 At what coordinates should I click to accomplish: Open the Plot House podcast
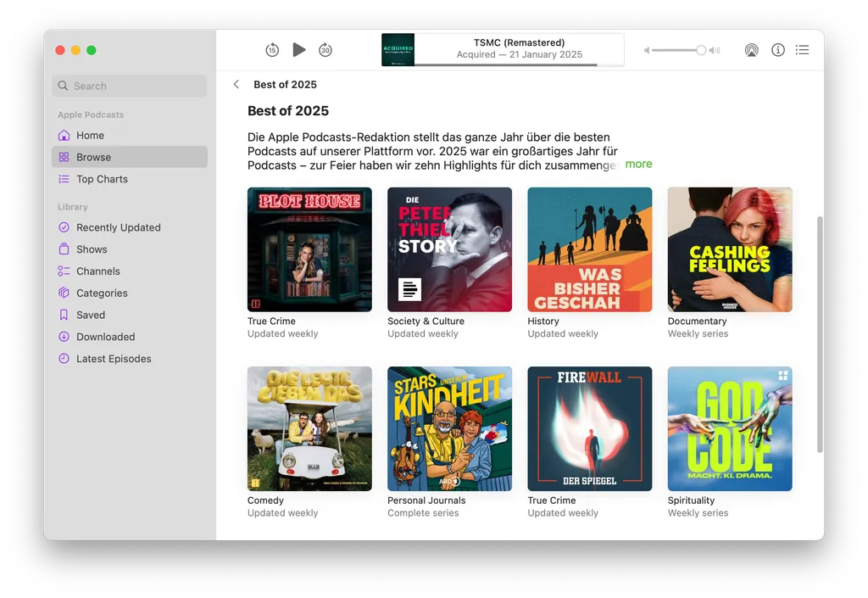point(309,249)
